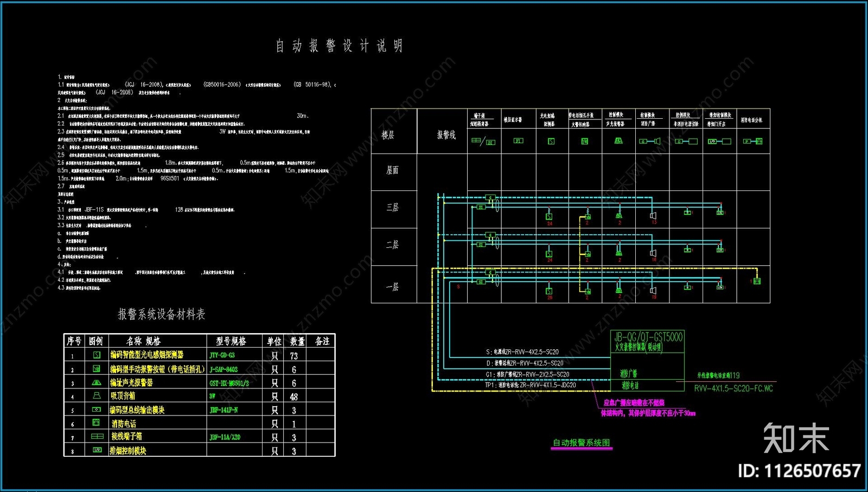Click the model JBF-141F-N
Viewport: 868px width, 492px height.
[224, 410]
